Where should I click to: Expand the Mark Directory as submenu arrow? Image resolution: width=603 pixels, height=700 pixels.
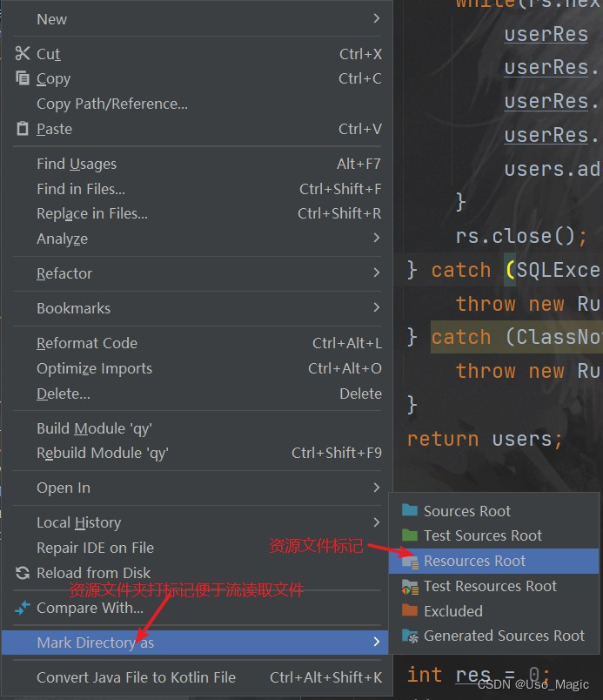click(x=377, y=642)
